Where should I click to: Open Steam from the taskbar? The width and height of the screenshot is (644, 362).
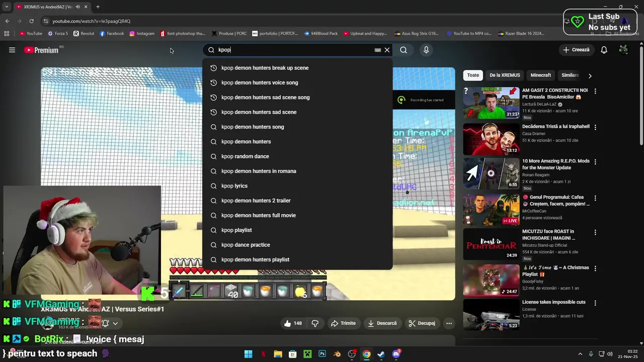click(381, 354)
